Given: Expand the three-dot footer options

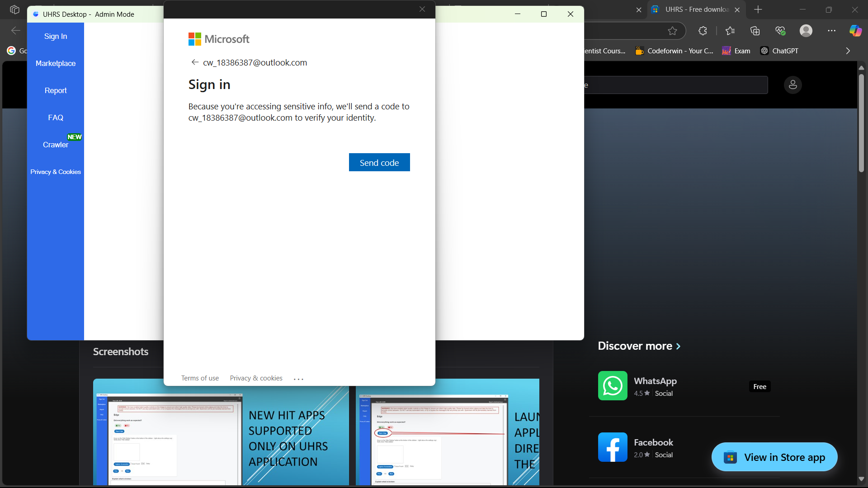Looking at the screenshot, I should pyautogui.click(x=298, y=379).
